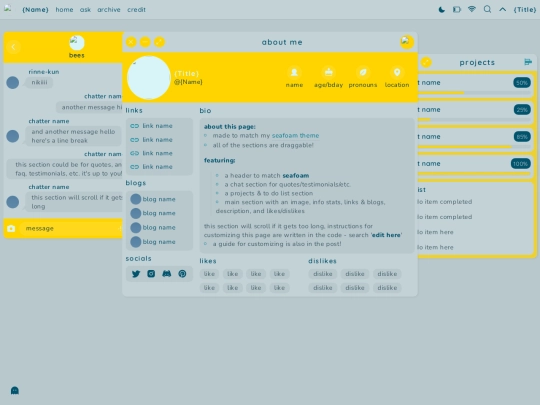Open the second link name entry

tap(152, 139)
